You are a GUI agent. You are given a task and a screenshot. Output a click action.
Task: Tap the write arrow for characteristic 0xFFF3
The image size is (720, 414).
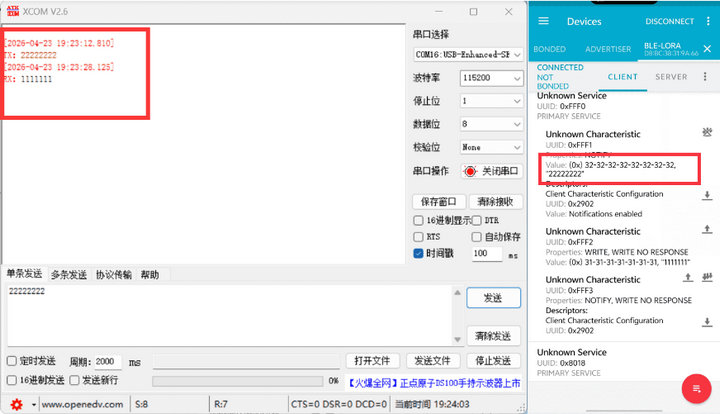tap(687, 277)
